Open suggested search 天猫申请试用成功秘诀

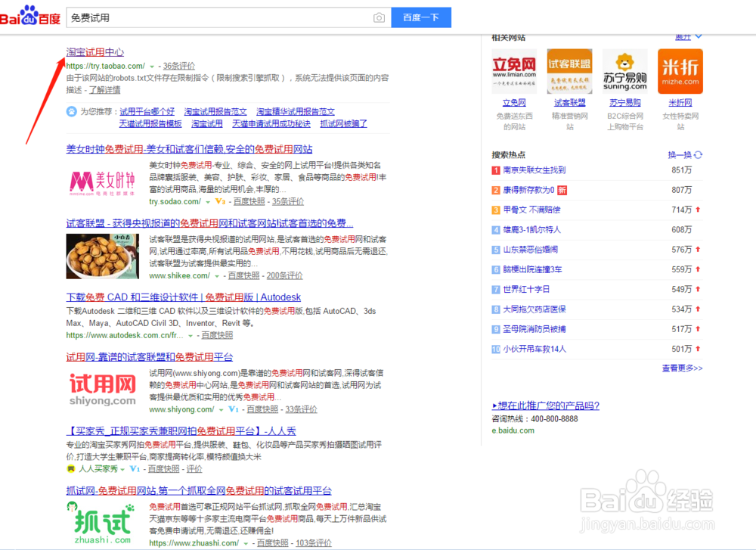[271, 123]
